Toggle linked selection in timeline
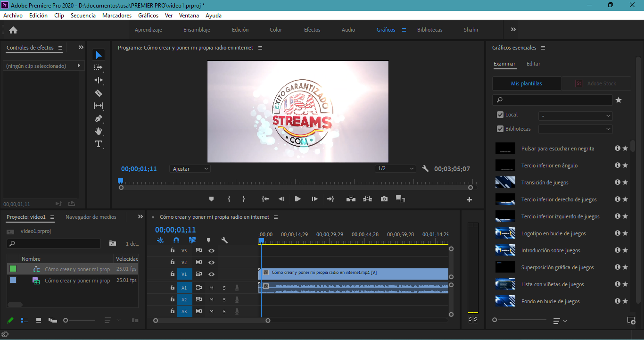The image size is (644, 340). [x=192, y=240]
